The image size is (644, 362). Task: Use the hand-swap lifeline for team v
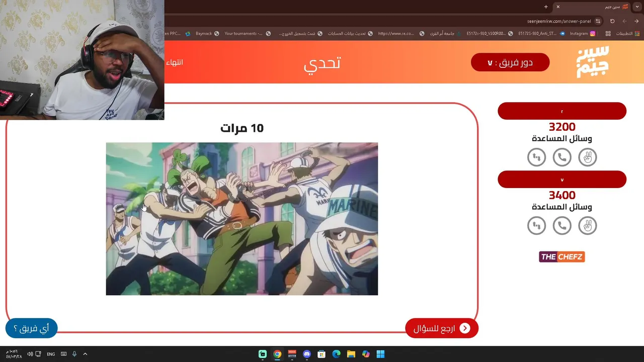(536, 226)
